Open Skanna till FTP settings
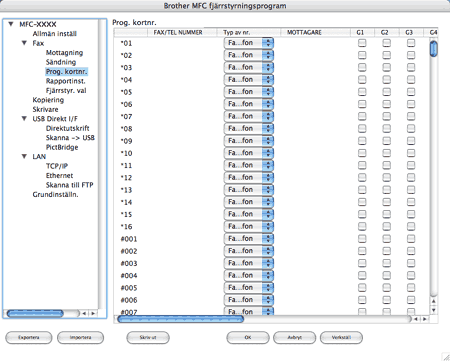 pos(69,185)
